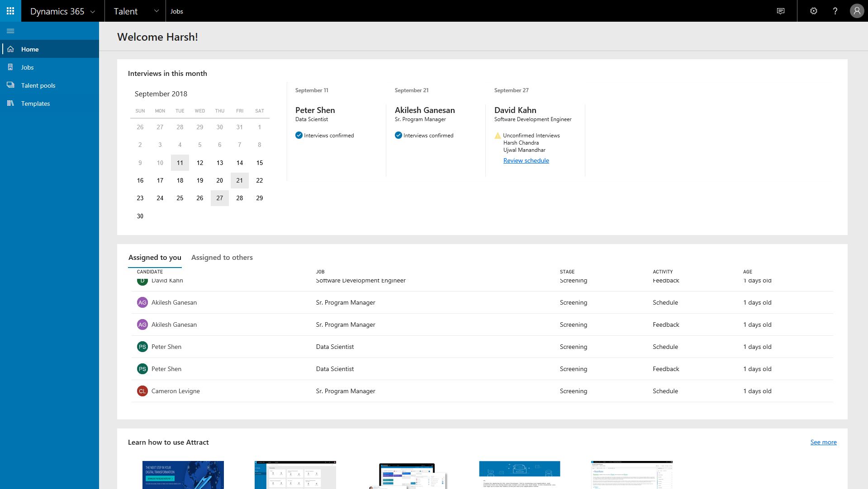Click the Jobs breadcrumb in top bar
This screenshot has width=868, height=489.
point(176,11)
